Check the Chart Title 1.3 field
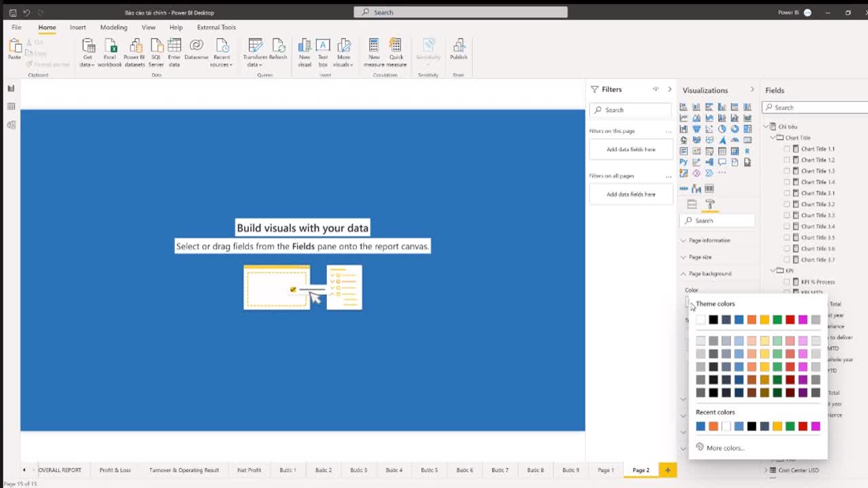Image resolution: width=868 pixels, height=488 pixels. tap(787, 171)
